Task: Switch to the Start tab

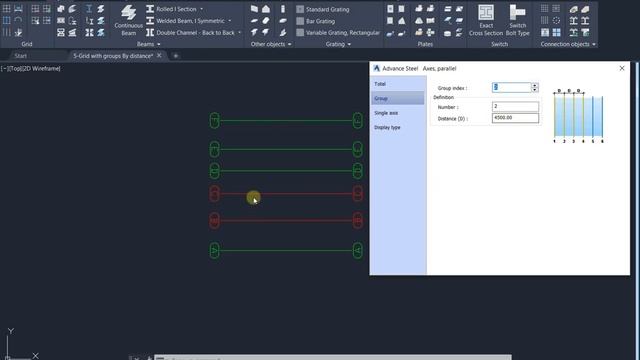Action: [x=20, y=56]
